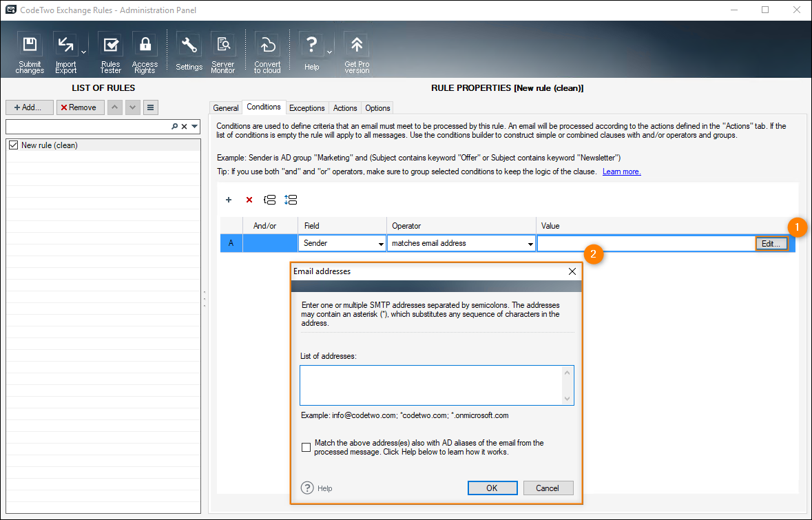Click the Add... rule button
This screenshot has height=520, width=812.
click(30, 107)
